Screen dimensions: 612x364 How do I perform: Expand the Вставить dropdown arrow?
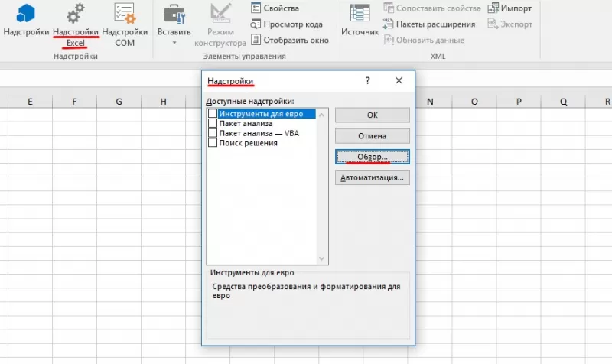[174, 43]
